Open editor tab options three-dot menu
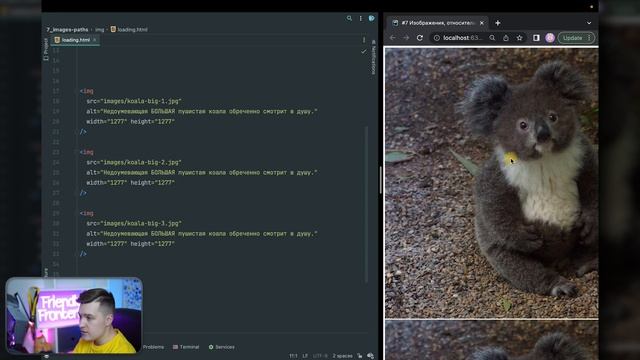640x360 pixels. pos(364,40)
